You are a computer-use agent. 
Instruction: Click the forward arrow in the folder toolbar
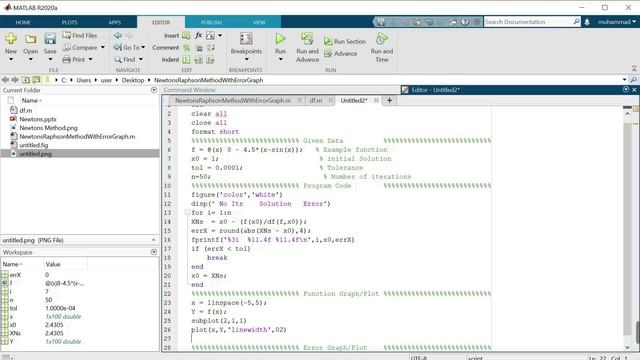[15, 80]
